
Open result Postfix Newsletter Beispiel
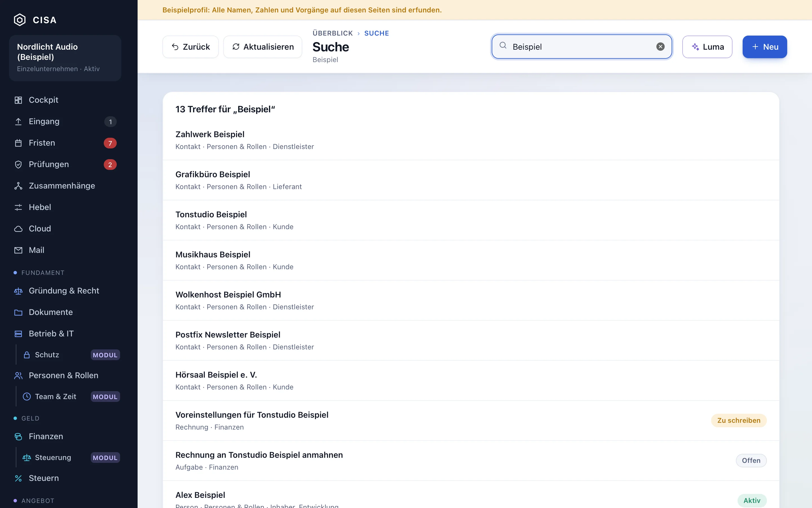pos(471,340)
